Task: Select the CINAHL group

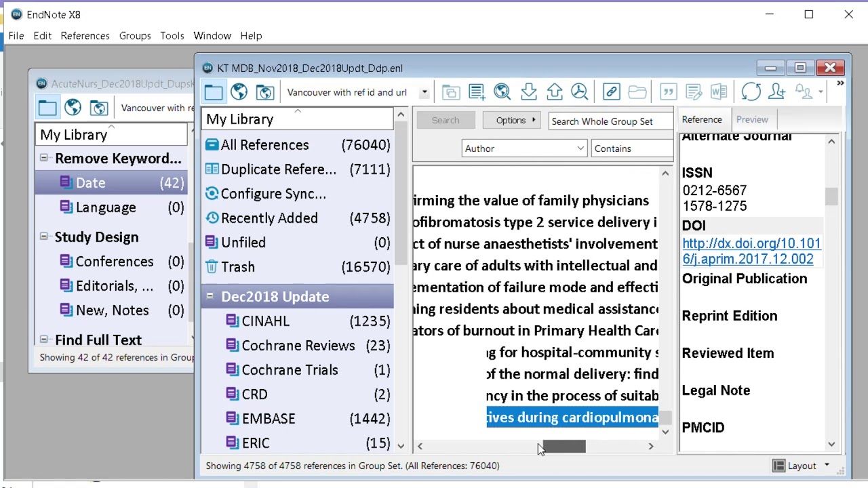Action: [298, 321]
